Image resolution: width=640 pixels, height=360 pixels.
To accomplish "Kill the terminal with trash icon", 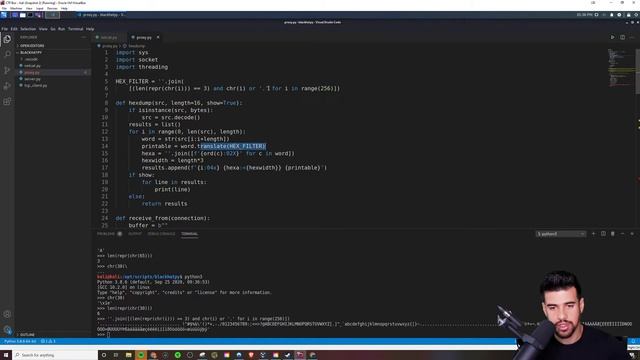I will click(x=613, y=234).
